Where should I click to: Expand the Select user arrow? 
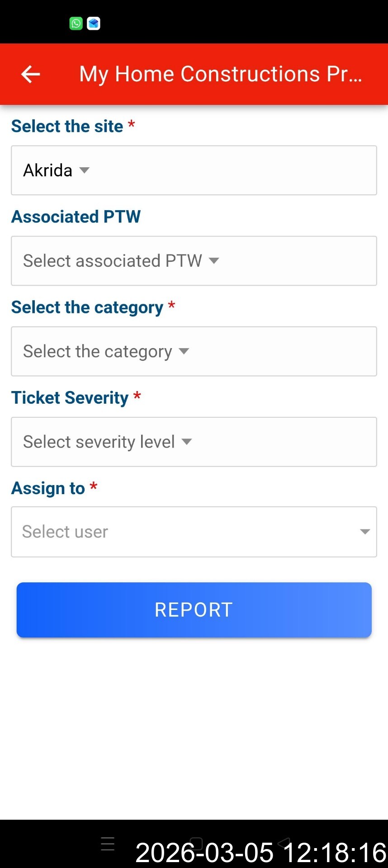(x=365, y=532)
